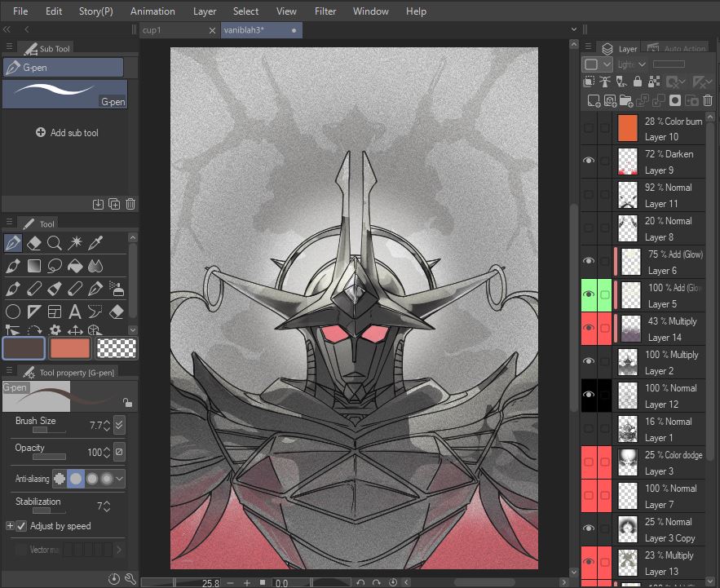This screenshot has height=588, width=720.
Task: Uncheck the Adjust by speed checkbox
Action: [x=22, y=526]
